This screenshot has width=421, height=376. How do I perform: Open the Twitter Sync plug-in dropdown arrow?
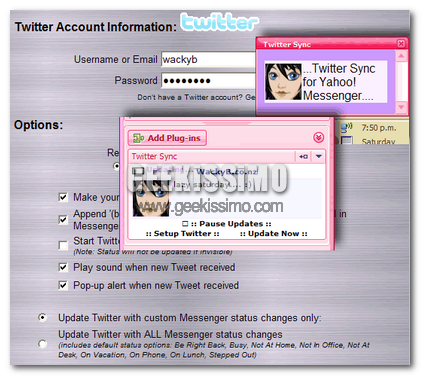319,156
